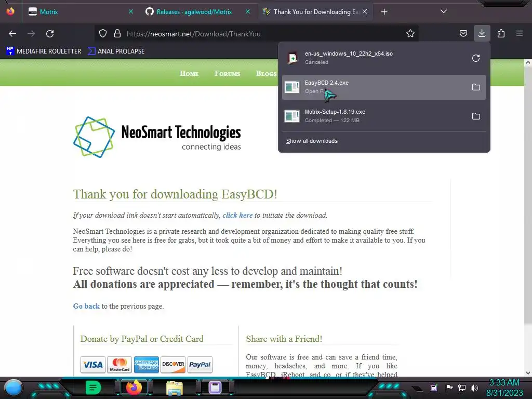Open the purple app icon in taskbar
This screenshot has height=399, width=532.
coord(215,388)
